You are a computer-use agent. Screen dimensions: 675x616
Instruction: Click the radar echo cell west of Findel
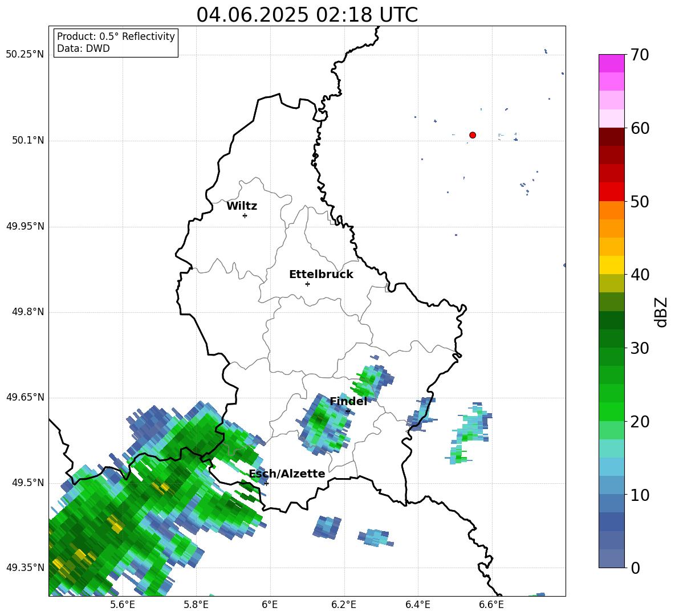pyautogui.click(x=324, y=424)
